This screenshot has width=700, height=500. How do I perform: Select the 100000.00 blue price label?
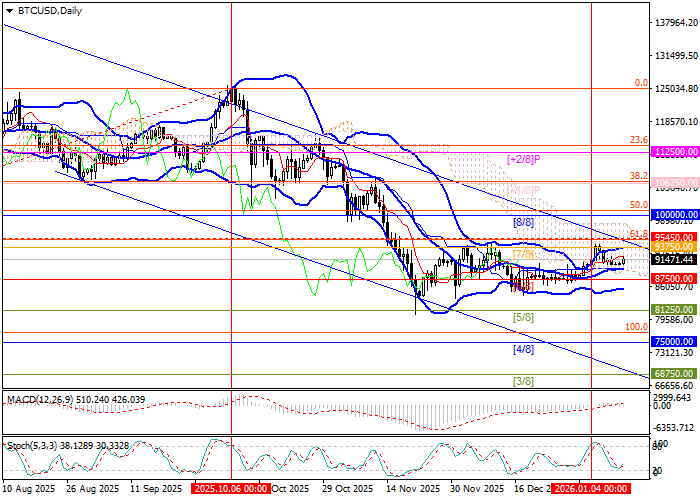point(673,214)
